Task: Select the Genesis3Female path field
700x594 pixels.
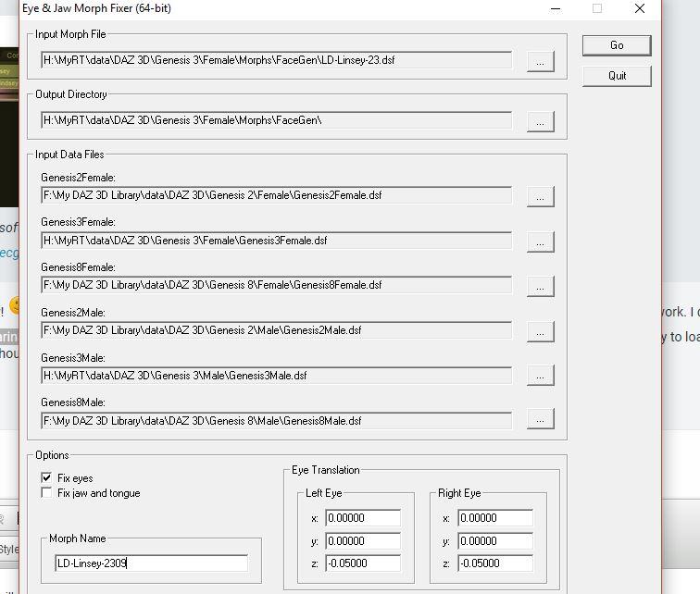Action: (276, 241)
